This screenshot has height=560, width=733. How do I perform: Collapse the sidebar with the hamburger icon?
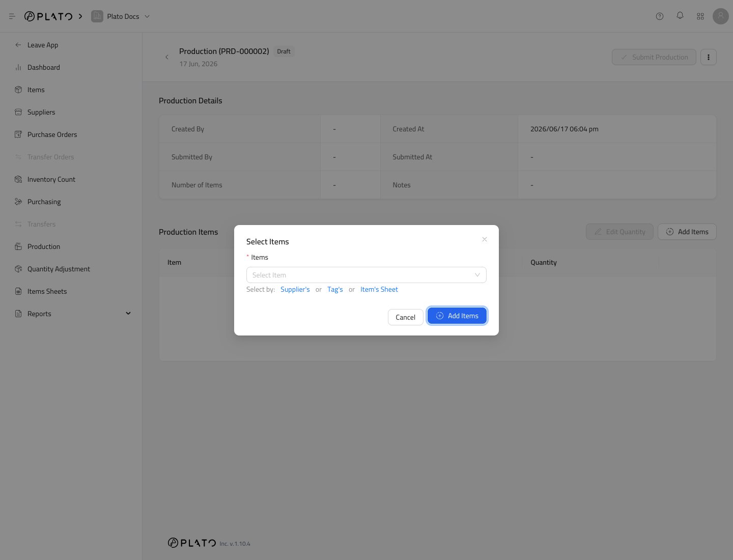point(12,16)
